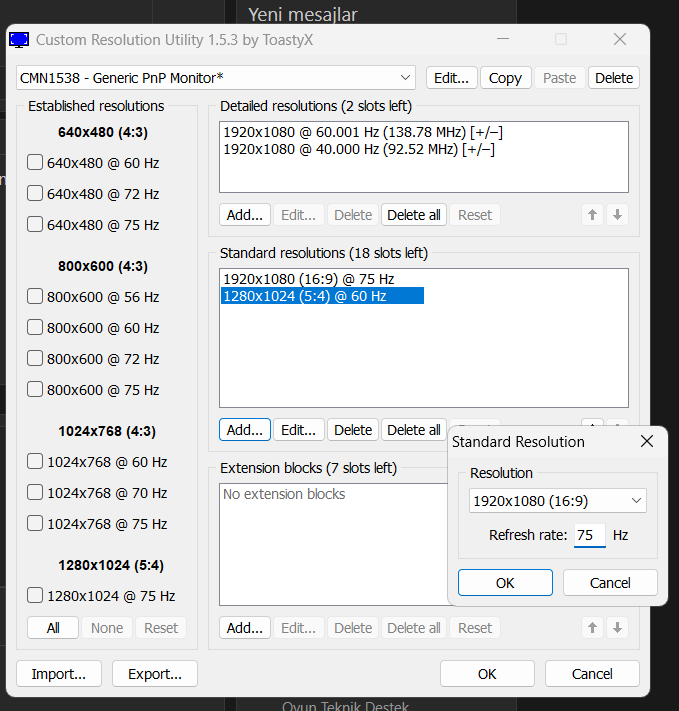Click the Import... button

(x=59, y=674)
